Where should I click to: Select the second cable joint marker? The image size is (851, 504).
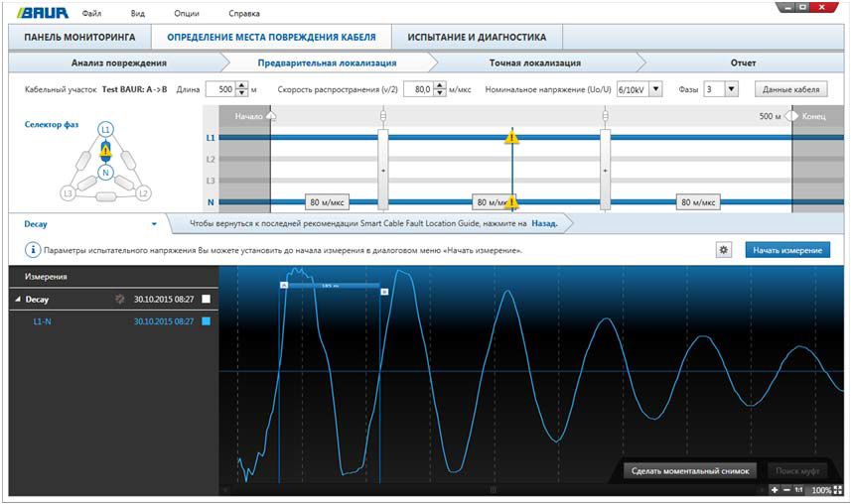pos(605,170)
